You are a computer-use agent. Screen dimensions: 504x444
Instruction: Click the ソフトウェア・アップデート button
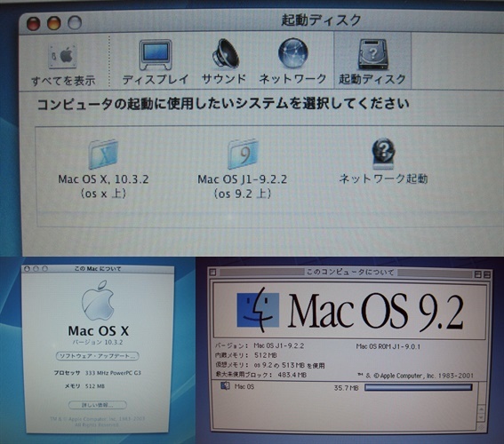[98, 356]
